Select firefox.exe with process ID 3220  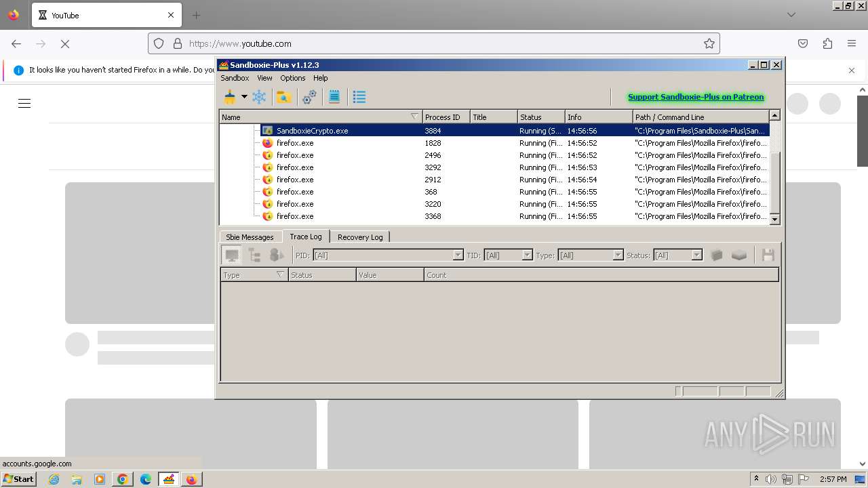click(x=494, y=204)
